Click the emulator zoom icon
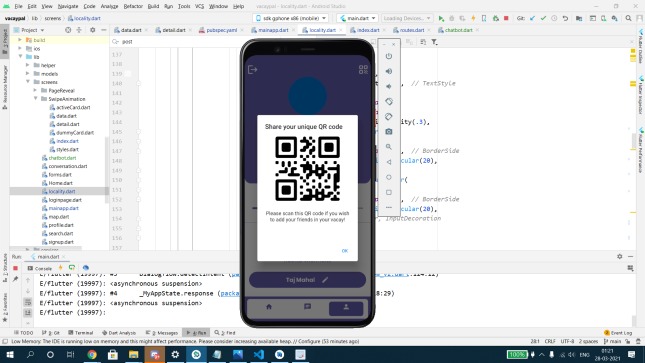This screenshot has width=645, height=363. click(389, 147)
